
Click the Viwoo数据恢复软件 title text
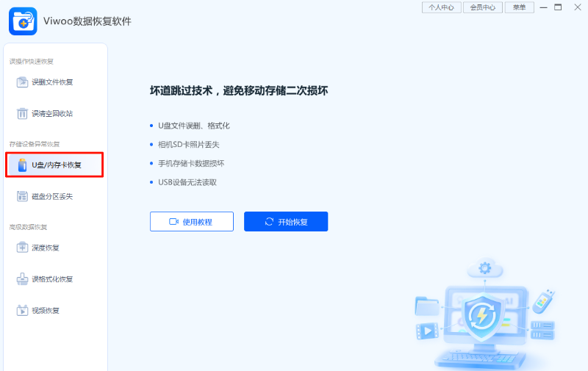point(87,21)
